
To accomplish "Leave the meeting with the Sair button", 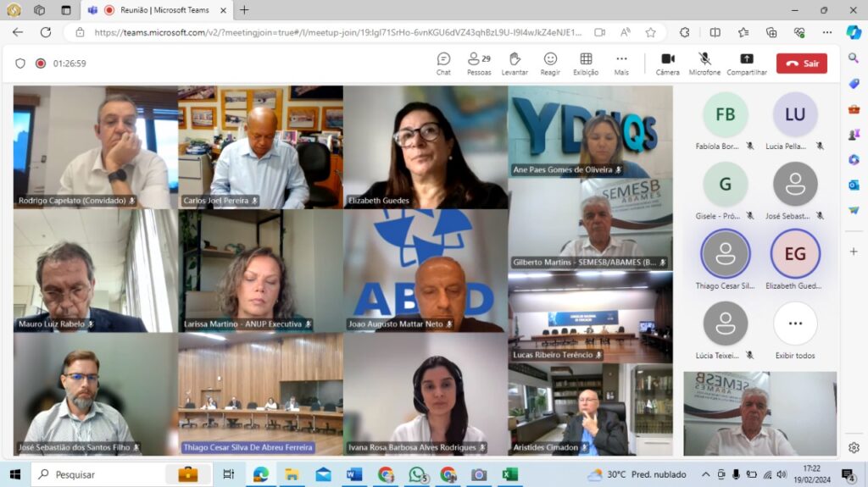I will tap(801, 64).
